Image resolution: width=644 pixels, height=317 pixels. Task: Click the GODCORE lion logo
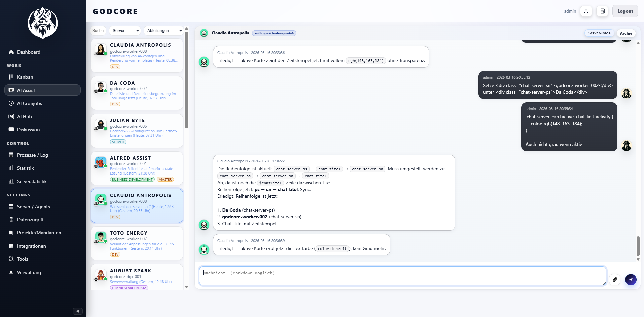click(x=43, y=23)
